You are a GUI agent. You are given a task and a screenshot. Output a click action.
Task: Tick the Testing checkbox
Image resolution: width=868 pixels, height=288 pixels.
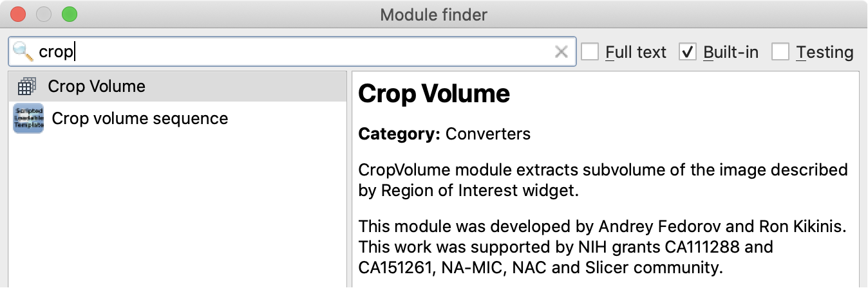[x=780, y=52]
